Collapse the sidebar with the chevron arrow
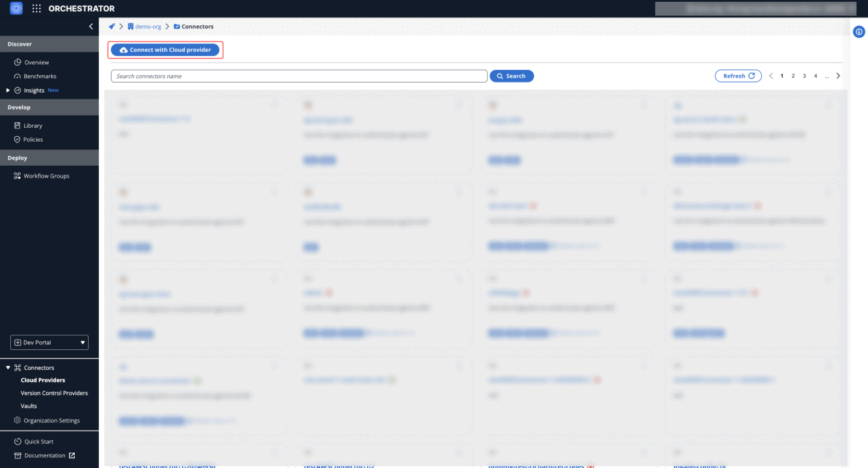Image resolution: width=868 pixels, height=468 pixels. tap(91, 27)
